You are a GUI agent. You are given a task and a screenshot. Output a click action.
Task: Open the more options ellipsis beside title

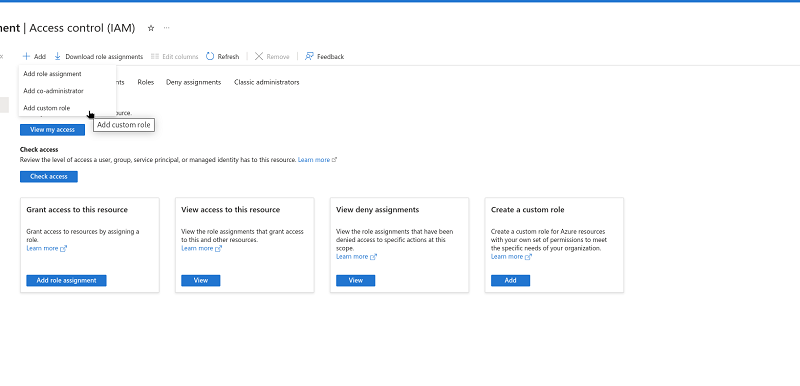[166, 28]
